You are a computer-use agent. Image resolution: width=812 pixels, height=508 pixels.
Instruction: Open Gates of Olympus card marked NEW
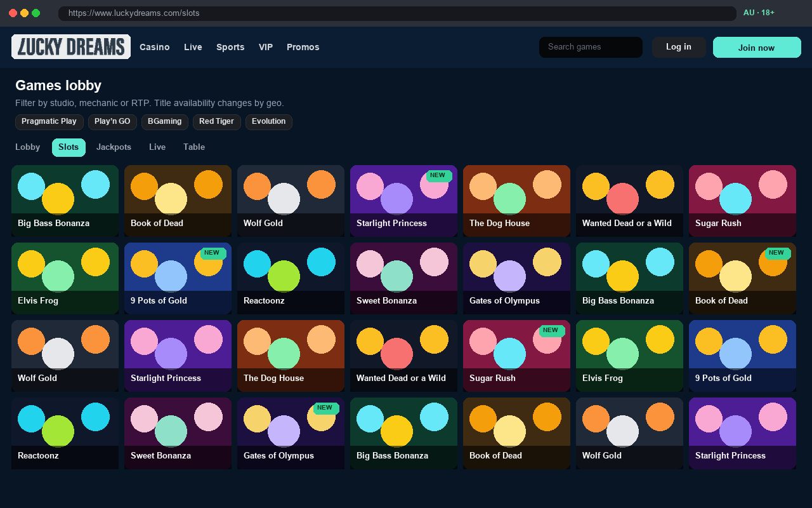[x=291, y=433]
